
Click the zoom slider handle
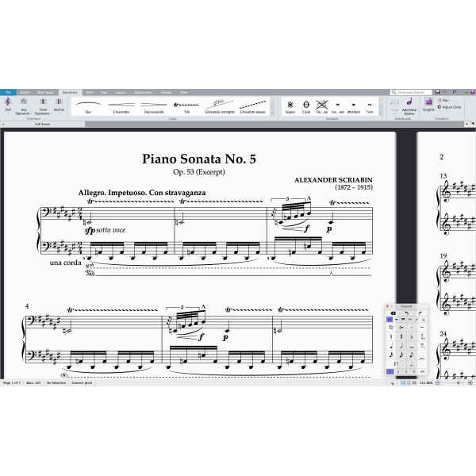(x=458, y=383)
